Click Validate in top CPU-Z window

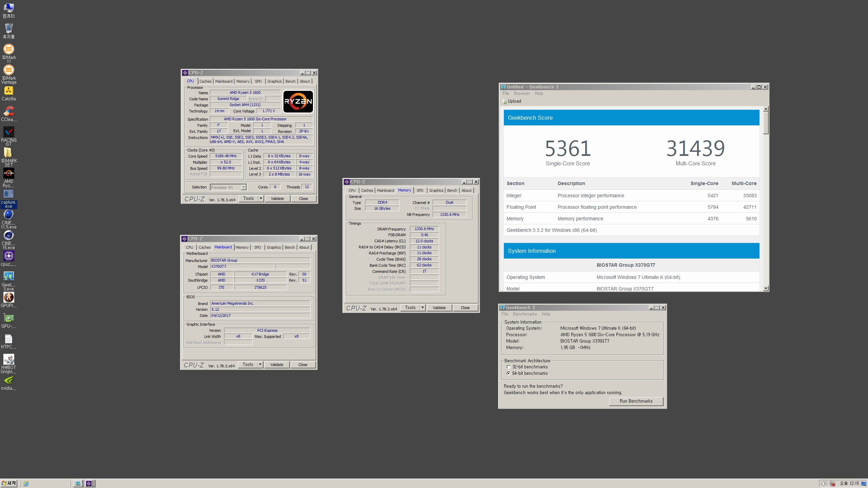tap(277, 199)
